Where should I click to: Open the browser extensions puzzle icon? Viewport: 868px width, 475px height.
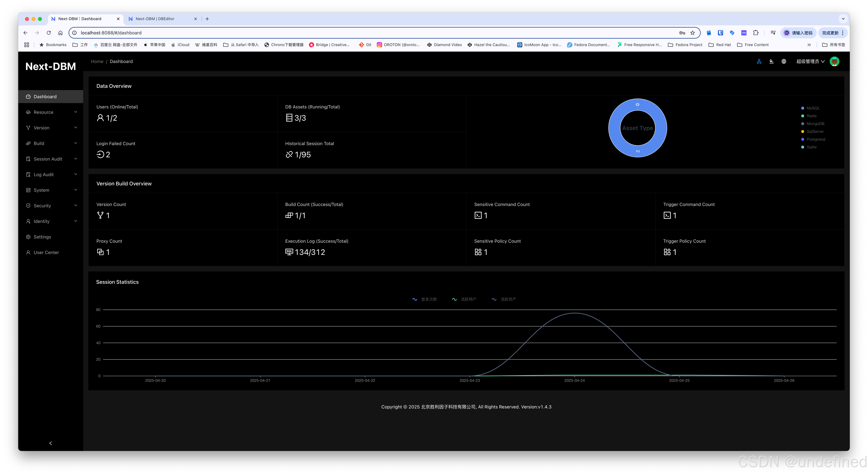(756, 33)
